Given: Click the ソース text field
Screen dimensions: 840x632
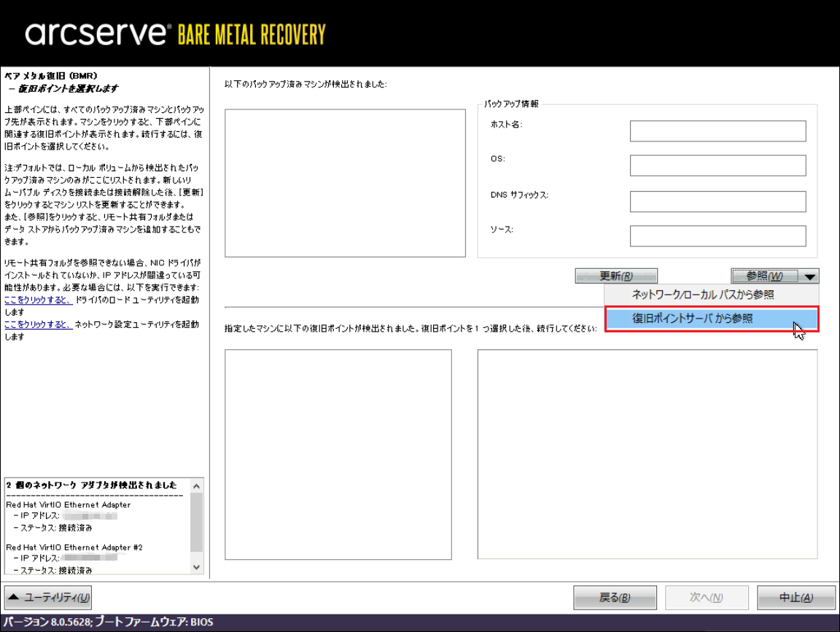Looking at the screenshot, I should [717, 236].
